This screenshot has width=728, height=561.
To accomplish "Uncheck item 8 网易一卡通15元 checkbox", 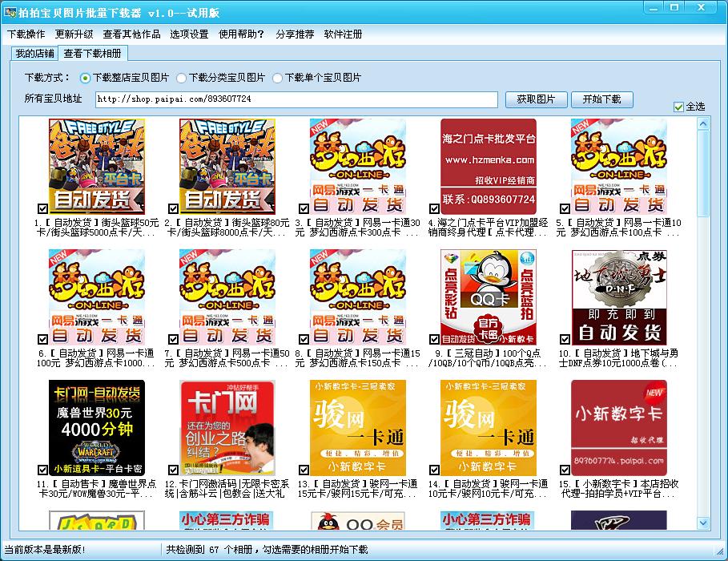I will 304,339.
